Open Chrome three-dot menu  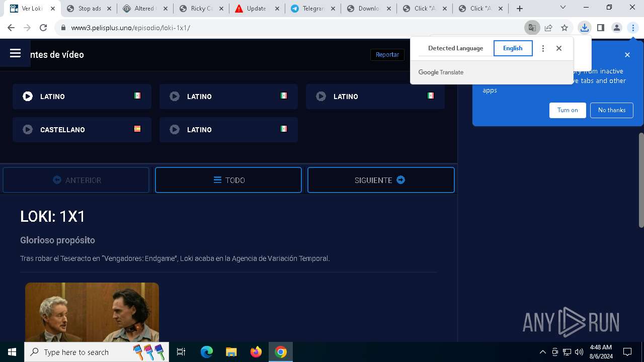(x=633, y=28)
